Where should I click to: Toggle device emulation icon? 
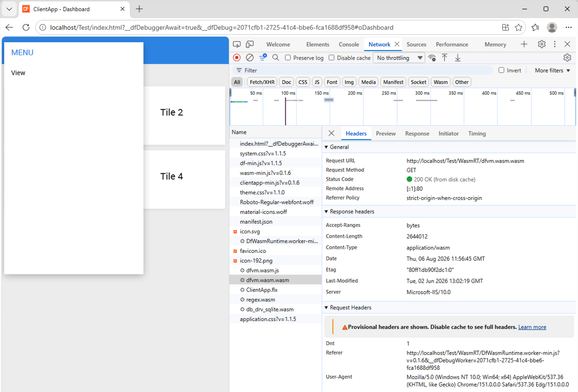[250, 45]
